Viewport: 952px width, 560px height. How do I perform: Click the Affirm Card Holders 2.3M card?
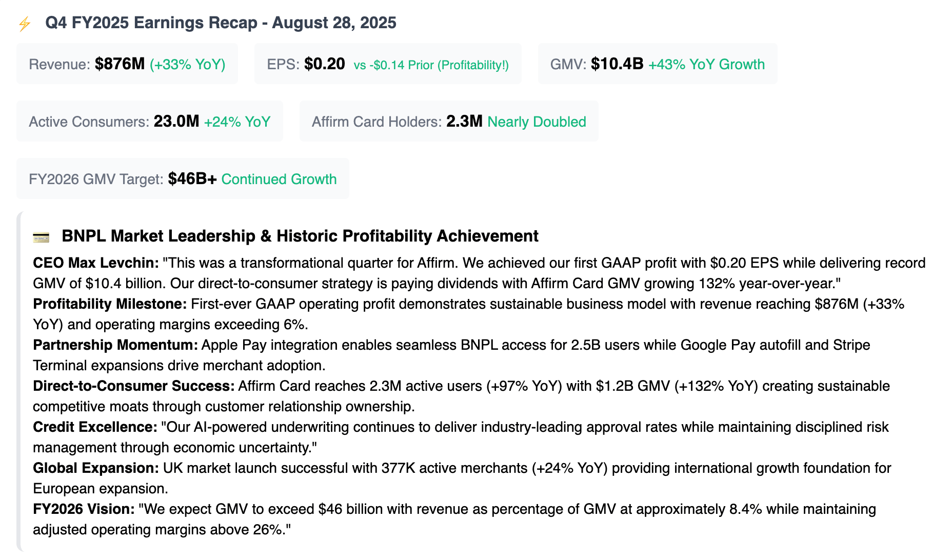pyautogui.click(x=449, y=122)
